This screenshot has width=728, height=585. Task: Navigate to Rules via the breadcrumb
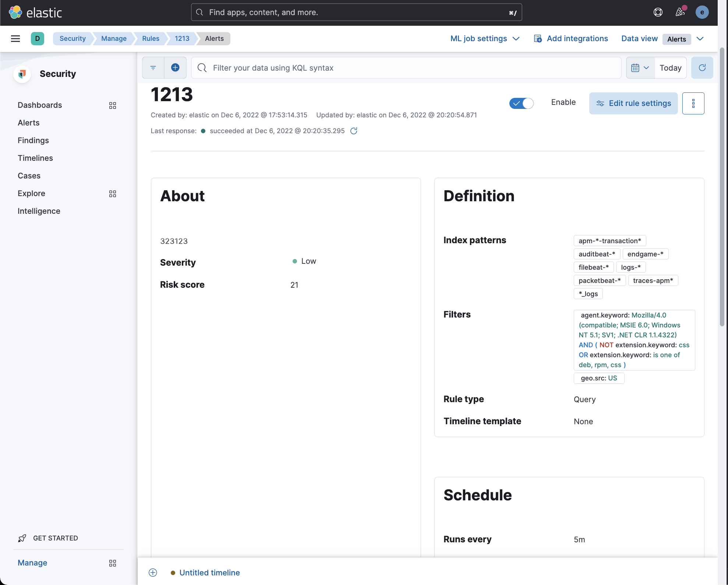click(x=150, y=39)
